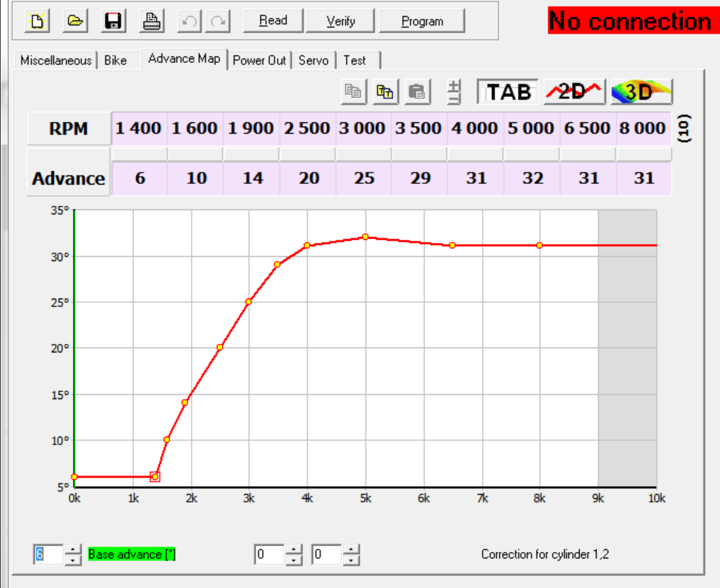
Task: Decrease Base advance with down arrow
Action: click(x=73, y=560)
